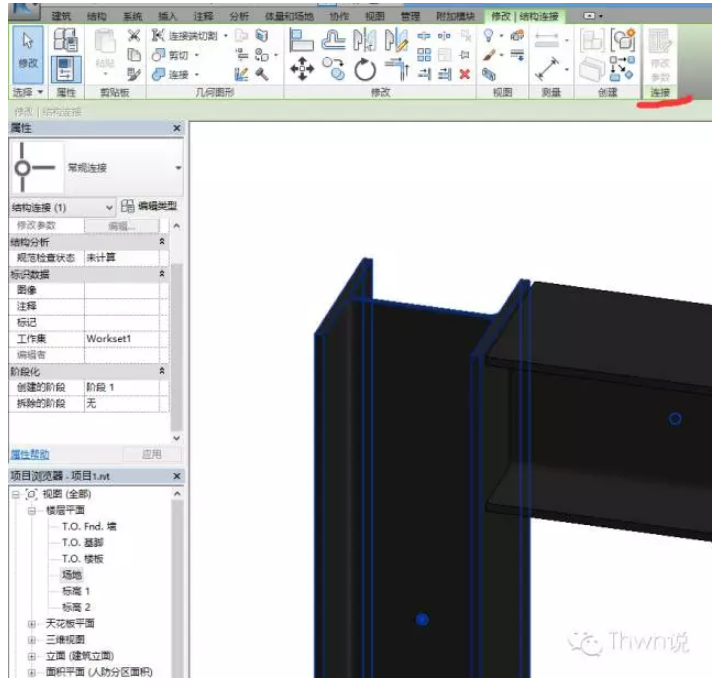Open the 结构 ribbon tab
720x679 pixels.
tap(96, 16)
